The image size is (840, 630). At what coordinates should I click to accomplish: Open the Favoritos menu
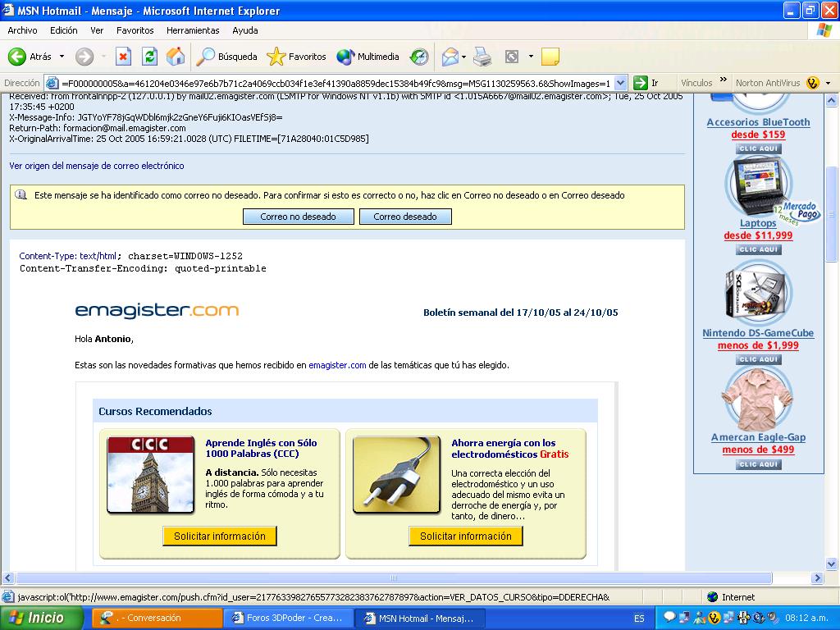tap(135, 30)
